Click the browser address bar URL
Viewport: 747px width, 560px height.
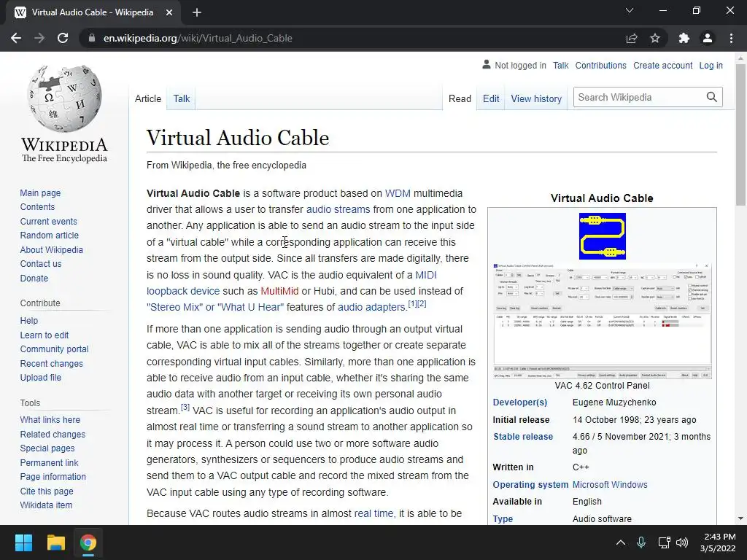click(x=198, y=38)
